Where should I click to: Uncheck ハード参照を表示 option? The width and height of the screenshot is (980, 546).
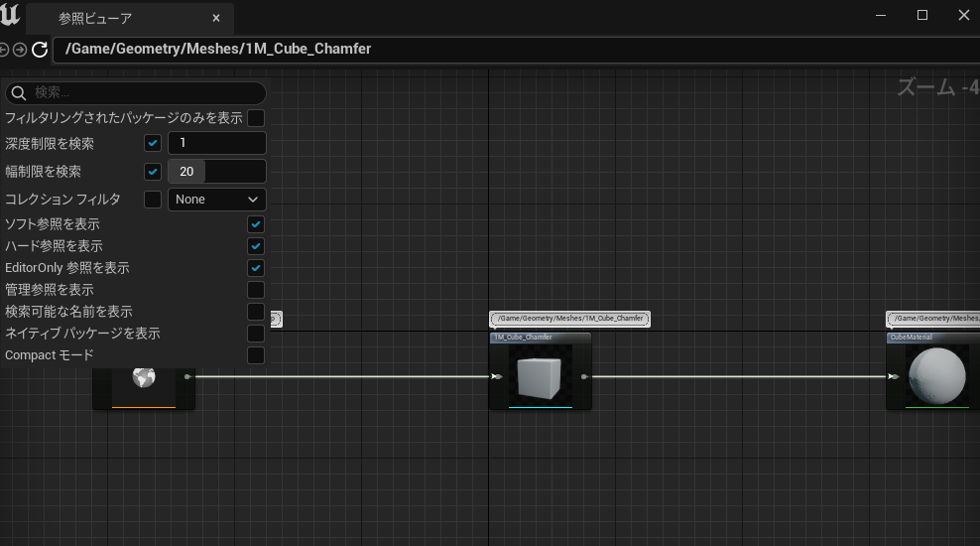coord(256,246)
